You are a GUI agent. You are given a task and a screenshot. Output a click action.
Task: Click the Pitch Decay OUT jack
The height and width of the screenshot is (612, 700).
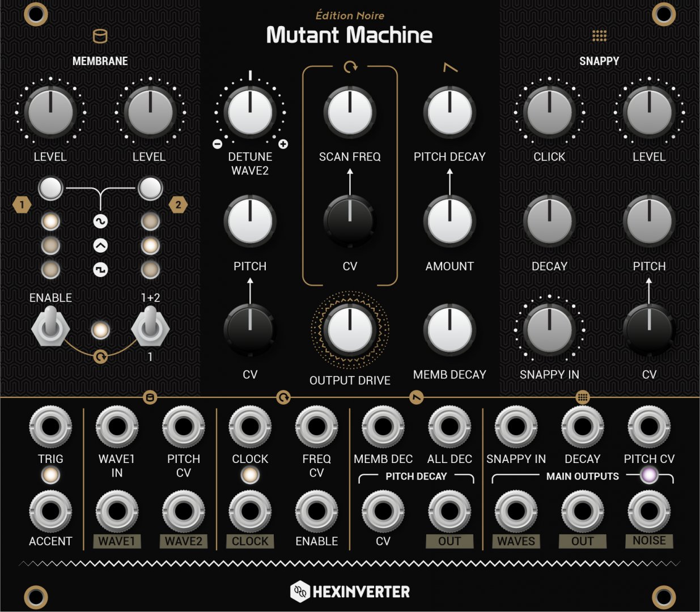coord(449,511)
